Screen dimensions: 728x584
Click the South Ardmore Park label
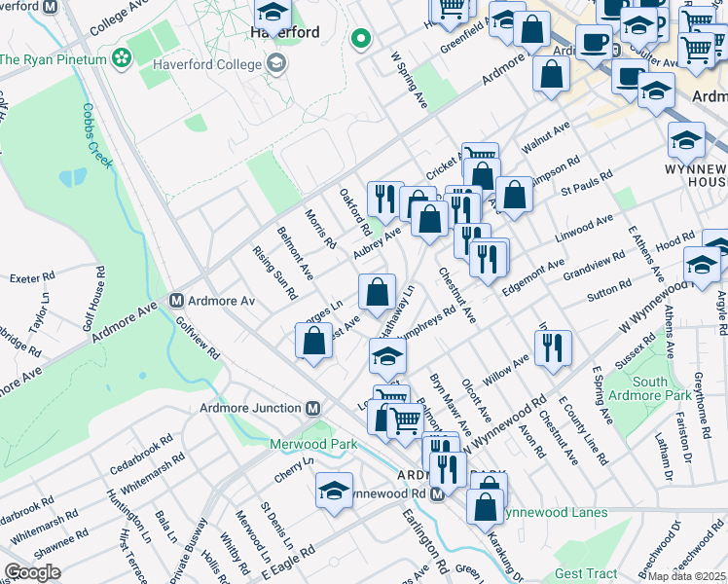tap(649, 388)
